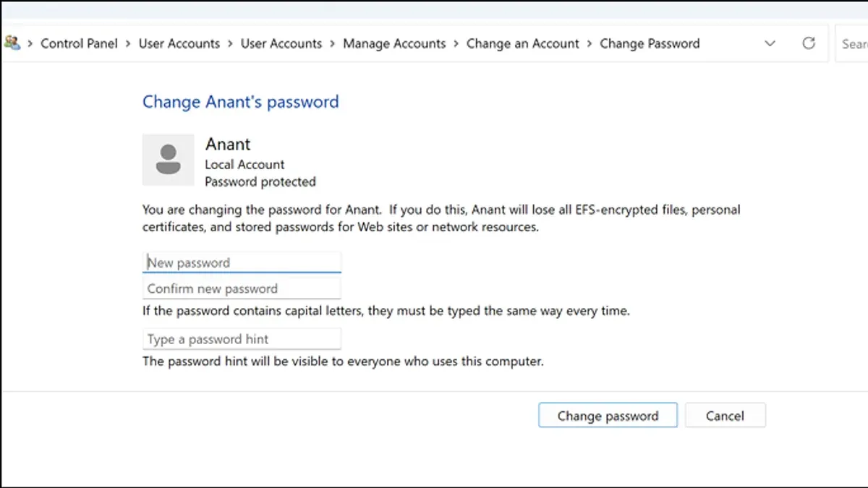Screen dimensions: 868x488
Task: Click the 'Change Anant's password' heading
Action: pos(240,102)
